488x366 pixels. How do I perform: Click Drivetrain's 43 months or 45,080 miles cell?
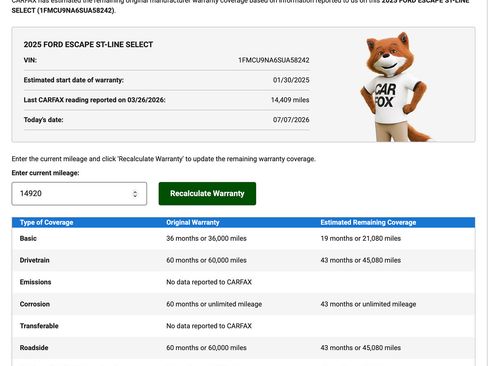360,260
